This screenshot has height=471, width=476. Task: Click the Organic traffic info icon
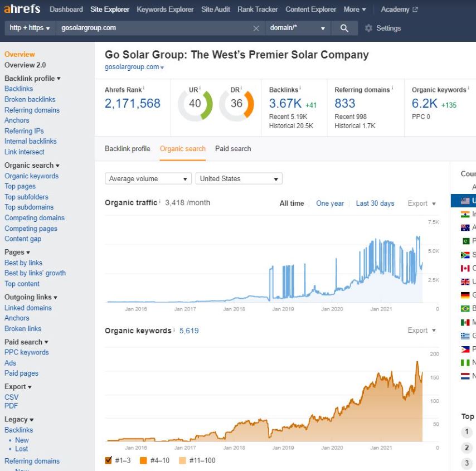pos(159,201)
